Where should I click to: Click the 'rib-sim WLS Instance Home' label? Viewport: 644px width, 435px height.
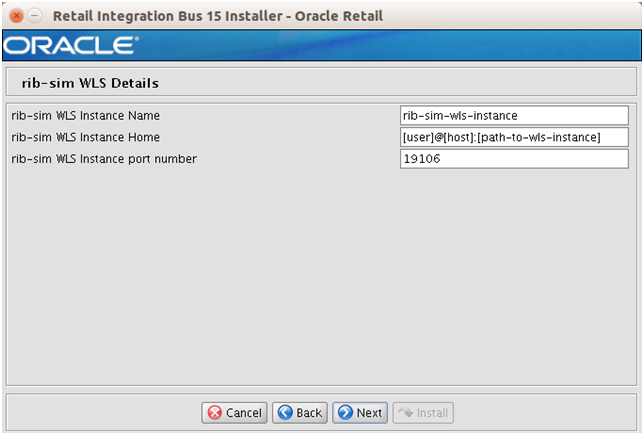point(85,137)
